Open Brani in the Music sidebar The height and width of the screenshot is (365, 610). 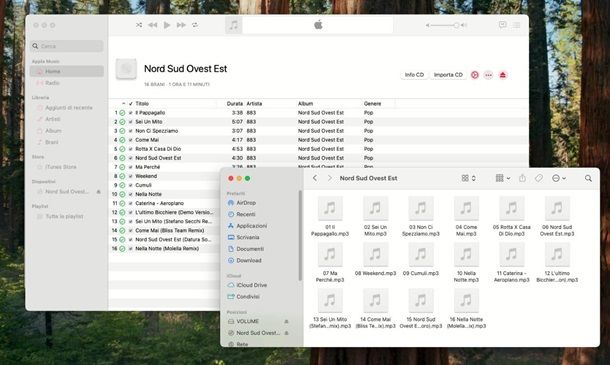point(67,142)
